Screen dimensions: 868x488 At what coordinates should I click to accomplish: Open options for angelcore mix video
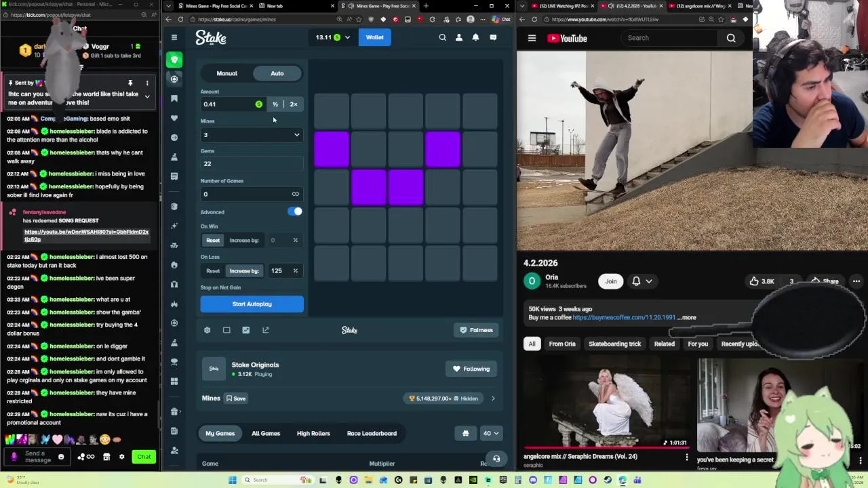point(686,457)
